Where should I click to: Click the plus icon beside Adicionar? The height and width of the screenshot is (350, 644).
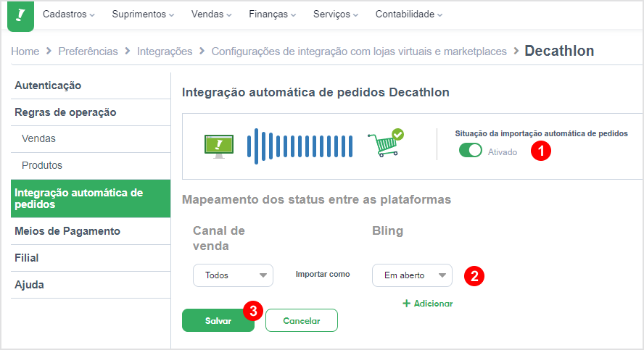click(407, 304)
